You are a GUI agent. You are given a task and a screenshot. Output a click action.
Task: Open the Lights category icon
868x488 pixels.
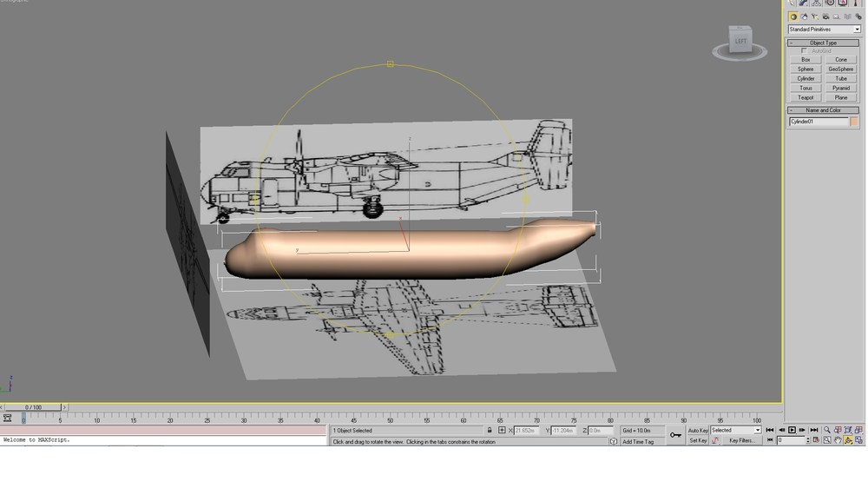pyautogui.click(x=815, y=16)
